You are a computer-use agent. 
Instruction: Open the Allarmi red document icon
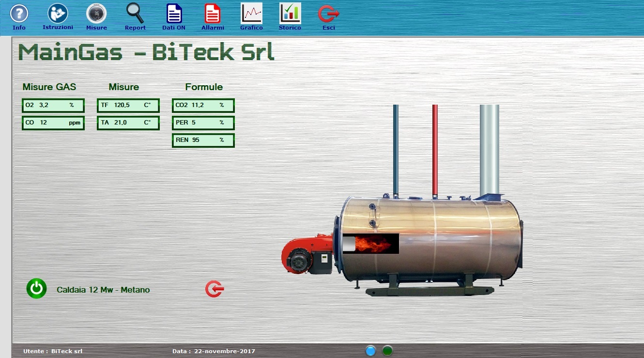tap(213, 14)
